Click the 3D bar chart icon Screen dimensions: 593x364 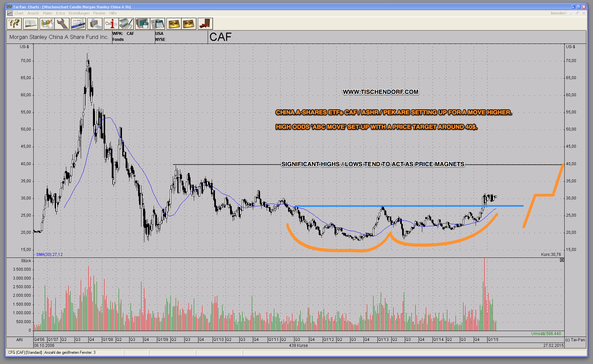pos(47,24)
